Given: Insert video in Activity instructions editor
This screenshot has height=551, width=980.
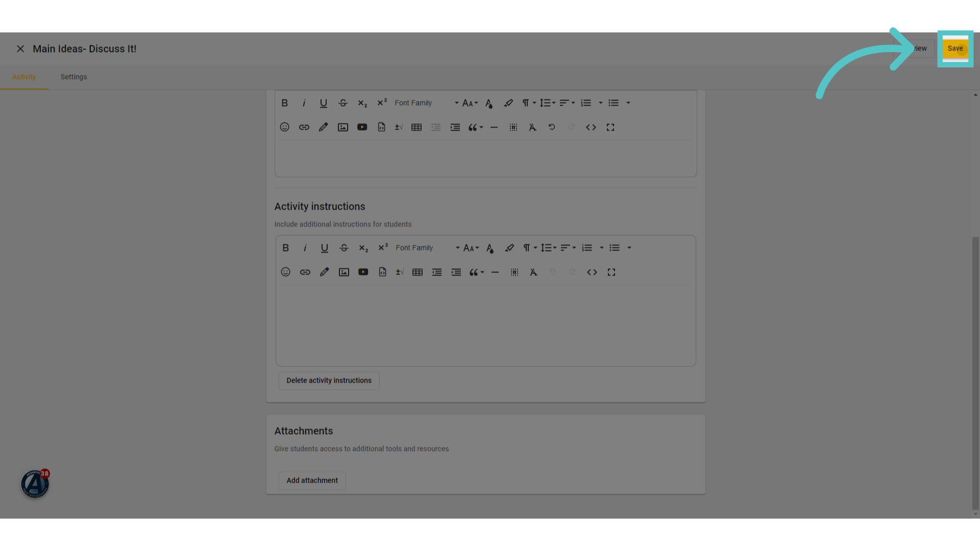Looking at the screenshot, I should 363,272.
